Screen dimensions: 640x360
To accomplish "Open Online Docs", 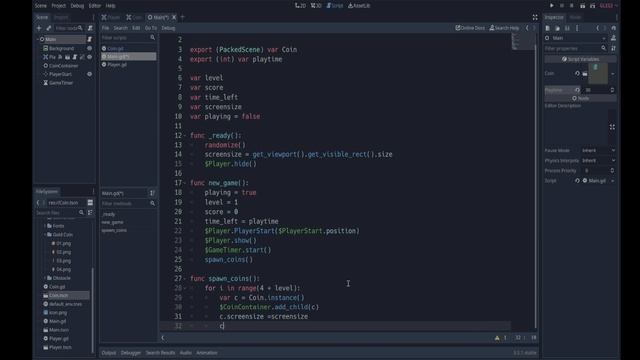I will (x=470, y=28).
